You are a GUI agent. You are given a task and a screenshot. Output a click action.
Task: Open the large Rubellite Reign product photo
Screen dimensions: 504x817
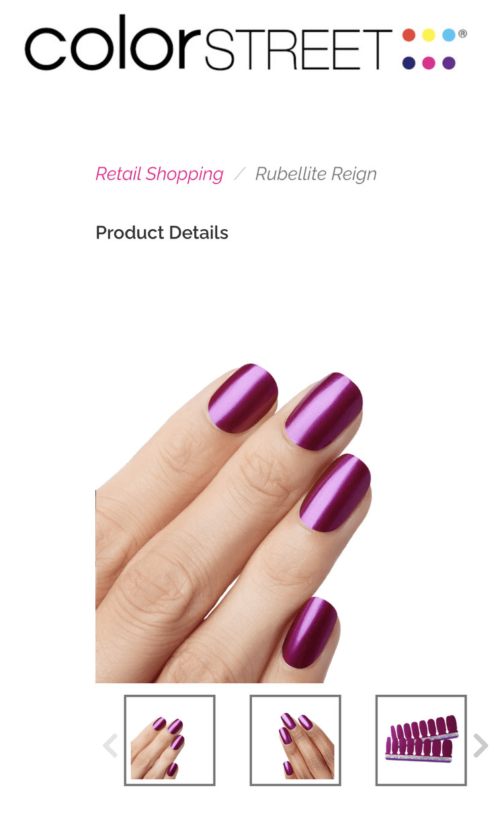pyautogui.click(x=233, y=521)
